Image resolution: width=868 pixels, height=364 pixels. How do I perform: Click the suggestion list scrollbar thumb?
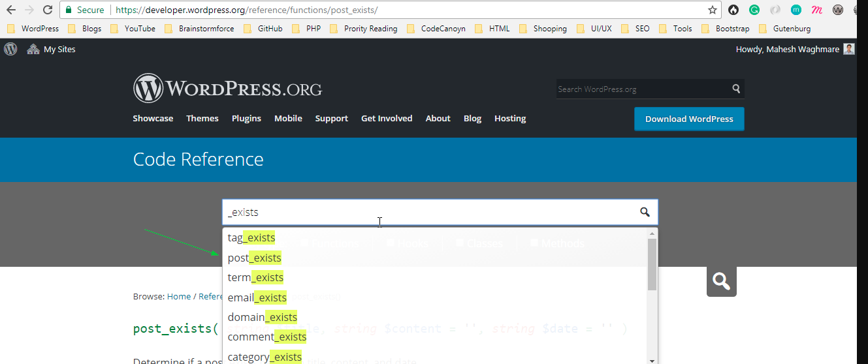click(652, 264)
